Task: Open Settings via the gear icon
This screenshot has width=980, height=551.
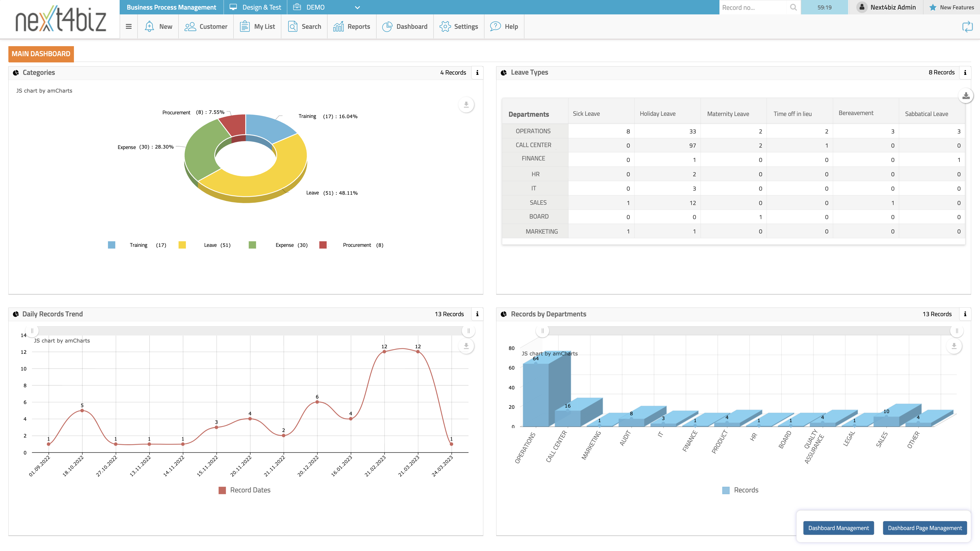Action: click(445, 26)
